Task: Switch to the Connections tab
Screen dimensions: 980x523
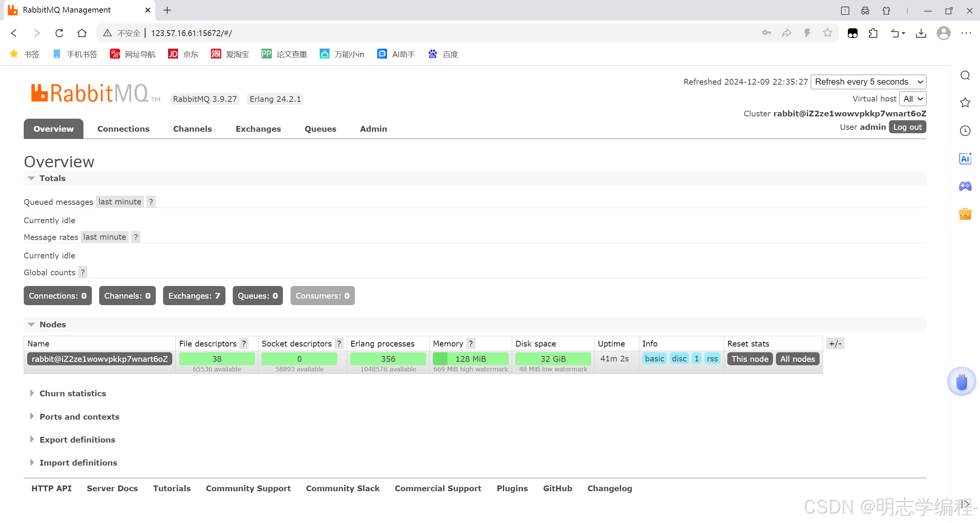Action: coord(123,129)
